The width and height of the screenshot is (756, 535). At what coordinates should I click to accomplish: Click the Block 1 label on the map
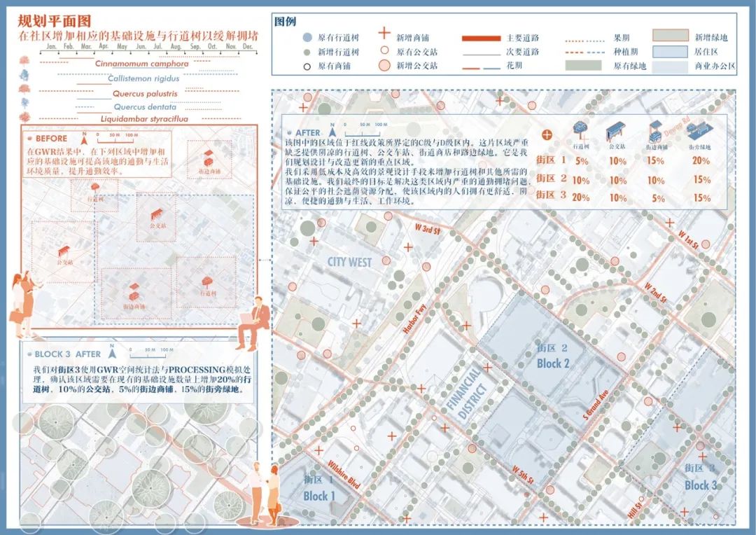[319, 496]
